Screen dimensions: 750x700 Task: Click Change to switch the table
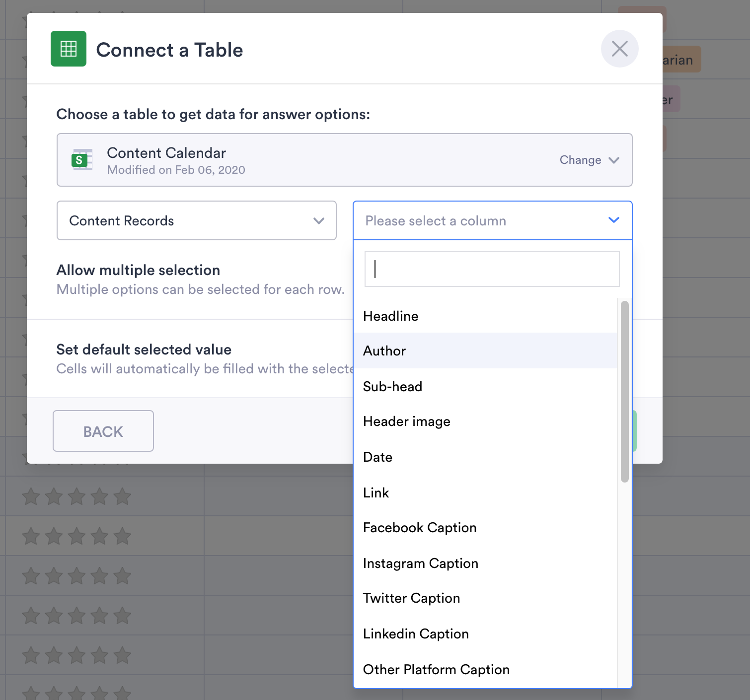point(589,160)
